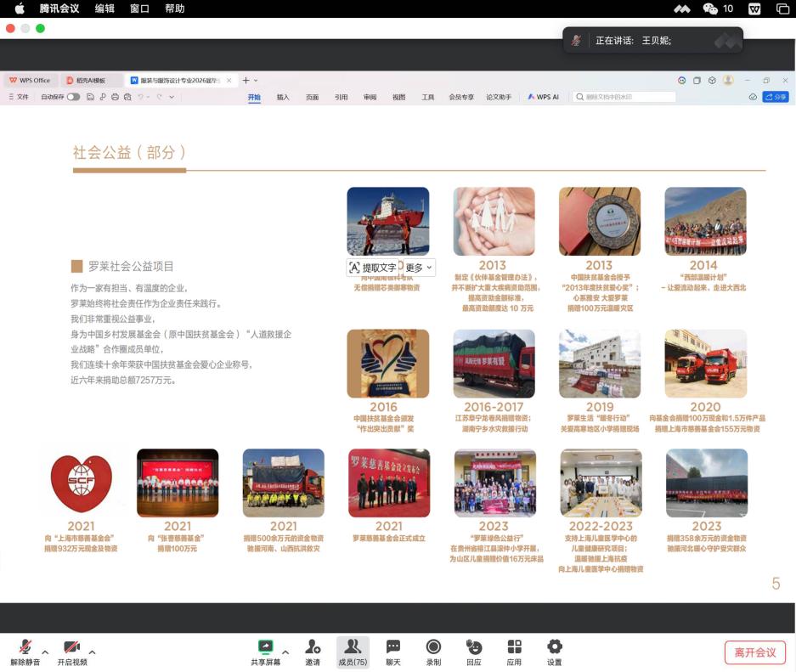Open the WPS Office home tab
Image resolution: width=796 pixels, height=672 pixels.
tap(30, 80)
